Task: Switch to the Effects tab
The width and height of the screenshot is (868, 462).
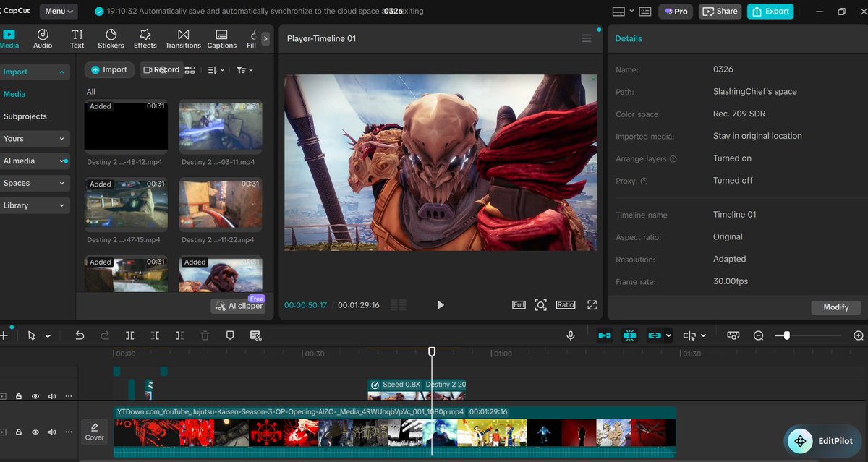Action: 145,39
